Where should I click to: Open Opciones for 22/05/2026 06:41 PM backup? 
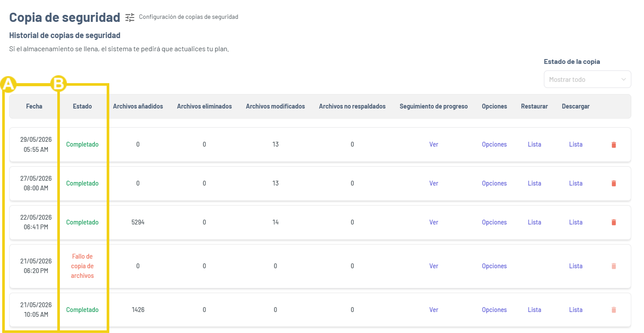coord(494,222)
